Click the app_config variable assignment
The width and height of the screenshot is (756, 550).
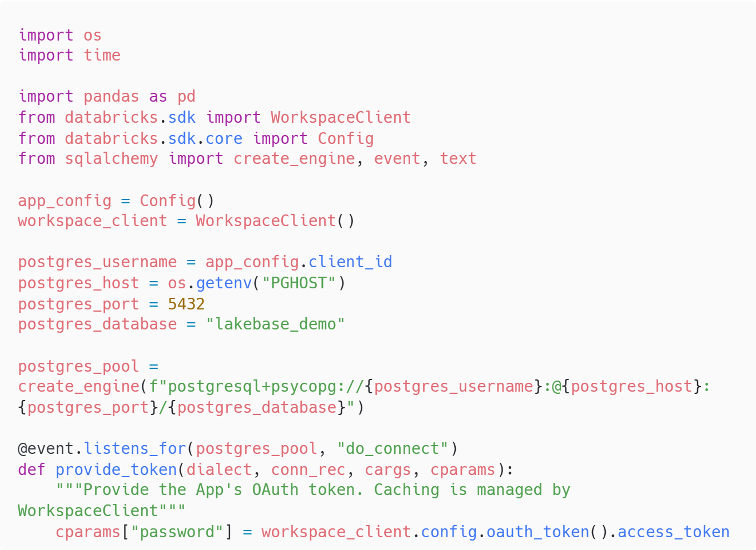point(64,201)
